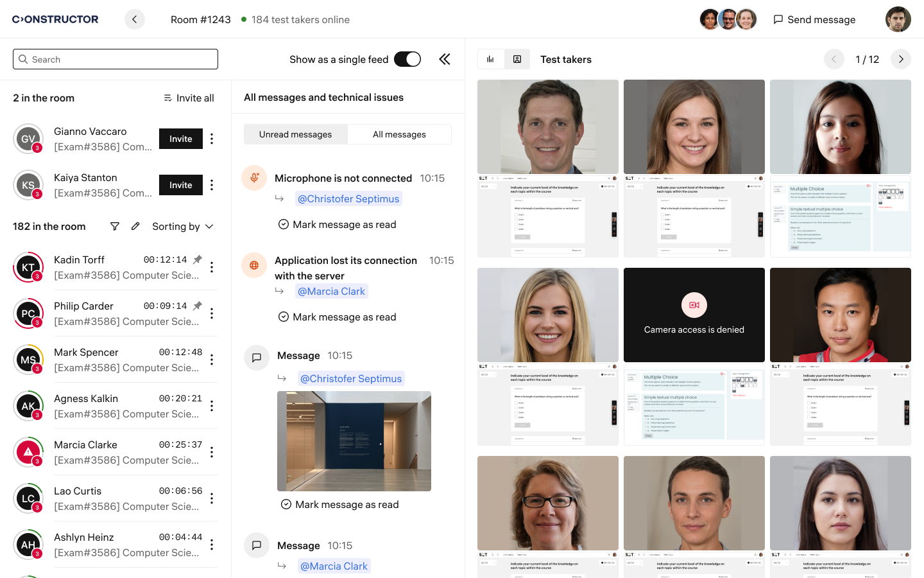Click the Send message button
The image size is (924, 578).
click(814, 19)
